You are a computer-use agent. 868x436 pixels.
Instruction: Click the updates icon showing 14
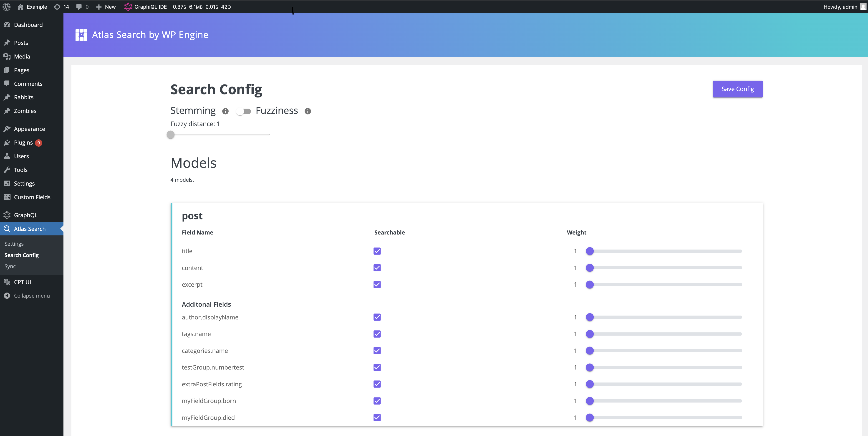[x=57, y=7]
